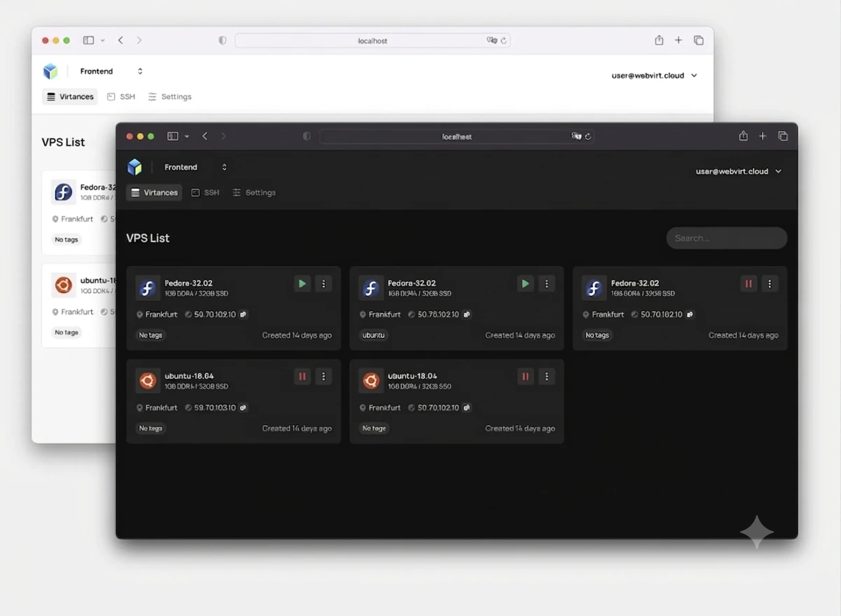Open three-dot menu of first Fedora card
841x616 pixels.
pyautogui.click(x=324, y=283)
